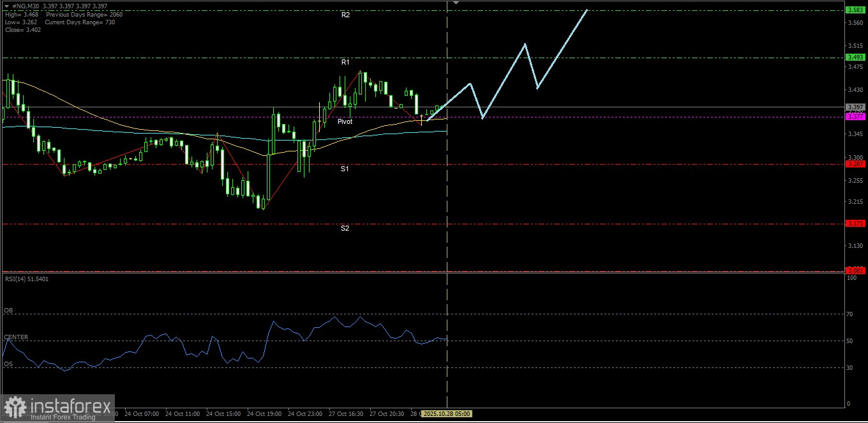This screenshot has height=423, width=868.
Task: Click the R2 pivot level label
Action: pos(345,15)
